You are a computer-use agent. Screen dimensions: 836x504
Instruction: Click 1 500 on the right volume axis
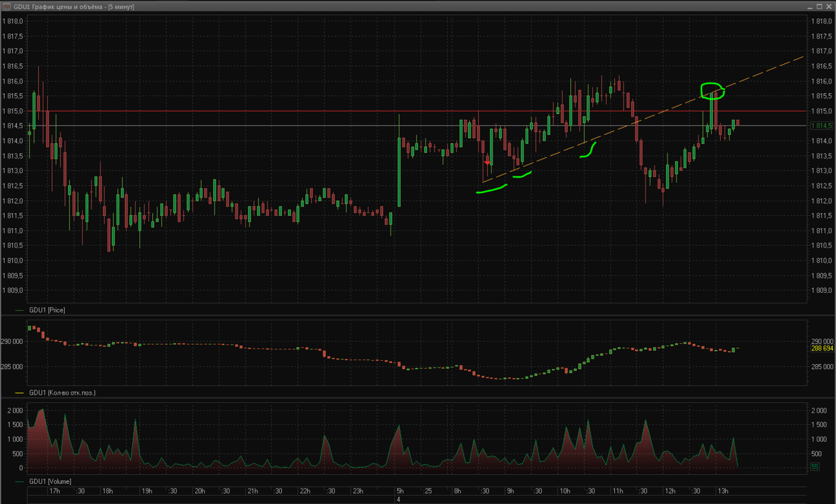pos(818,425)
